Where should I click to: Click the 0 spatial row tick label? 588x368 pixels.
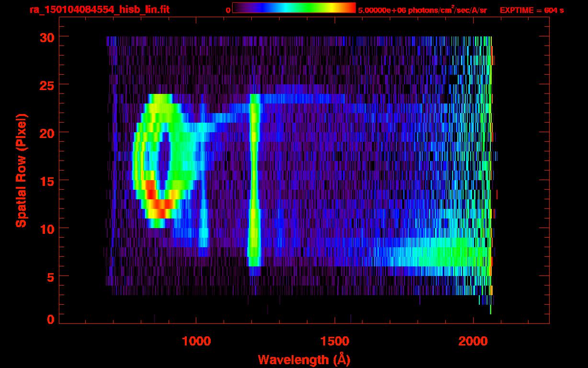point(50,320)
